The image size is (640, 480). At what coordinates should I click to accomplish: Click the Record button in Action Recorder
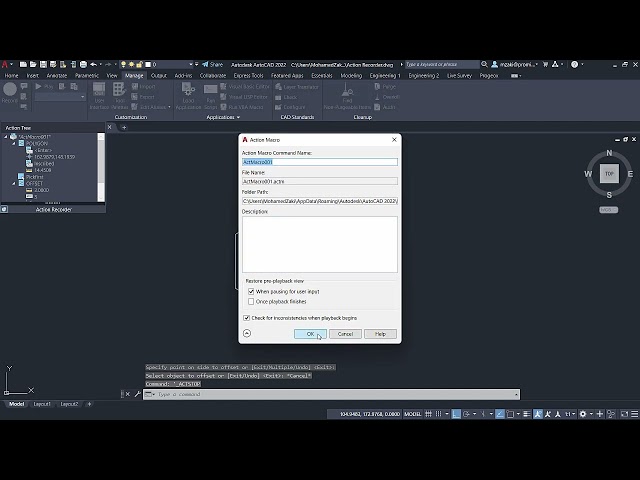tap(9, 93)
